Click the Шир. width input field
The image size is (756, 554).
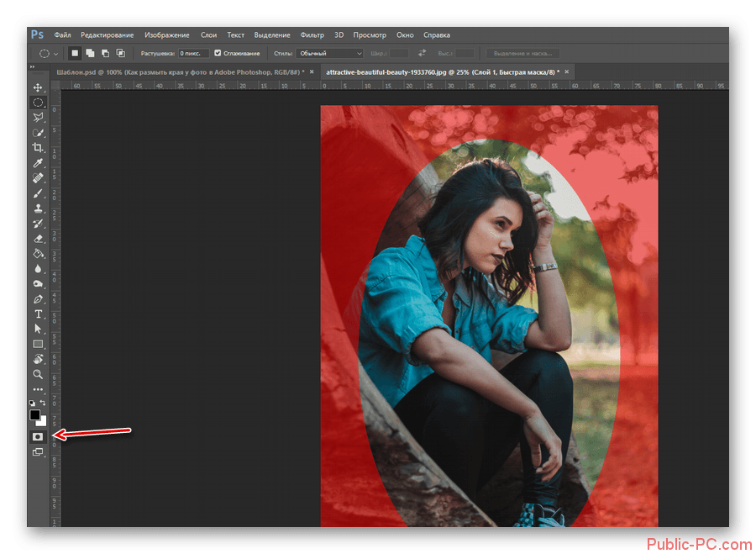pos(399,53)
